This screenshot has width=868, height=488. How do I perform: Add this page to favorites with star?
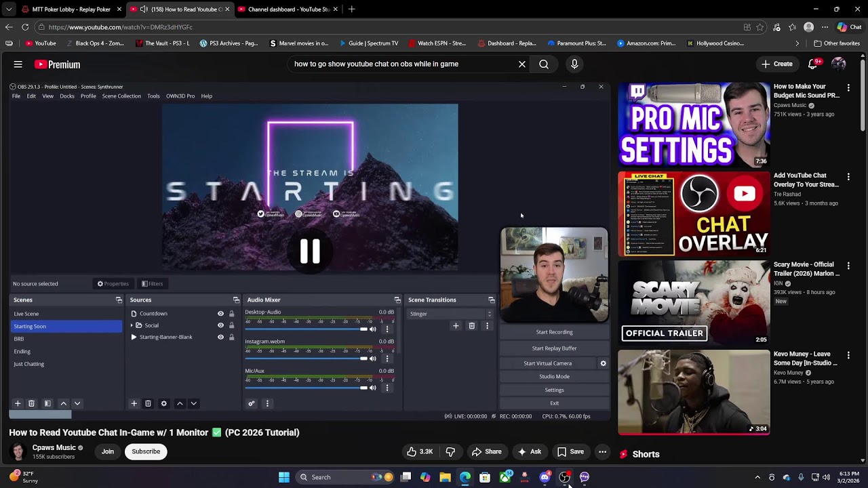coord(759,27)
